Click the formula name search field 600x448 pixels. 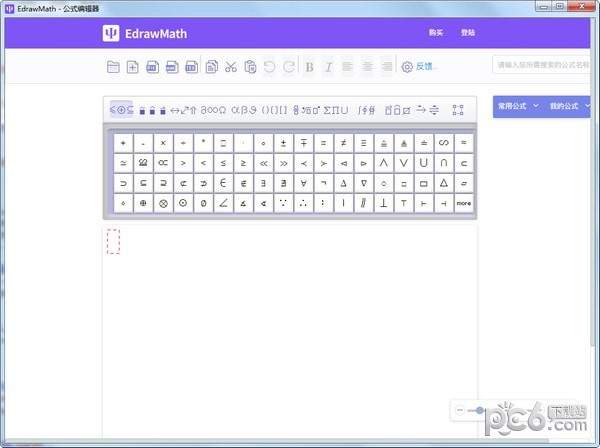pos(543,67)
